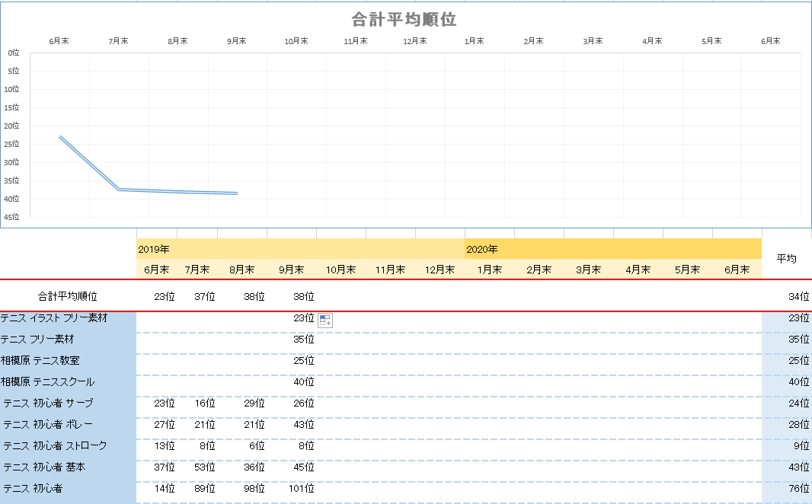Select the 12月末 table header cell

pyautogui.click(x=440, y=270)
